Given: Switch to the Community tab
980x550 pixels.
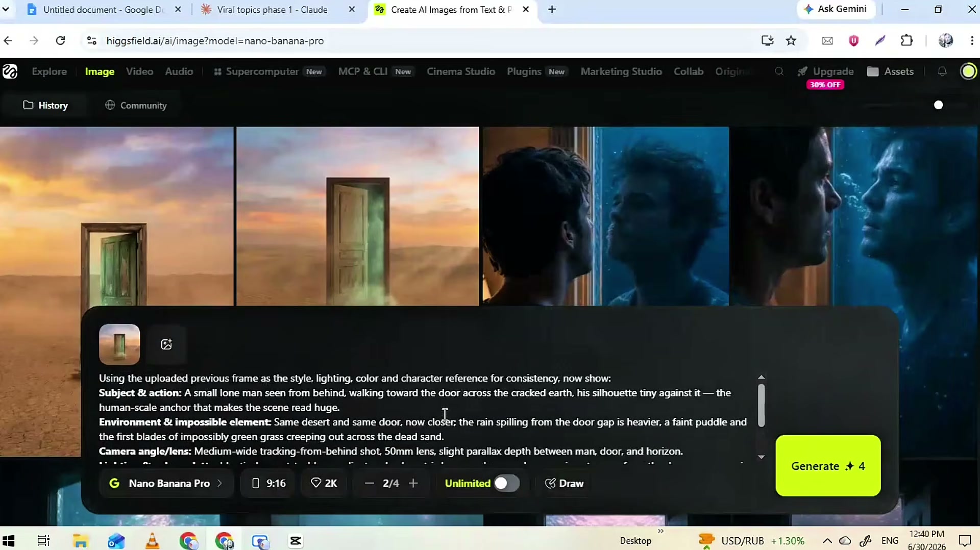Looking at the screenshot, I should (x=136, y=106).
